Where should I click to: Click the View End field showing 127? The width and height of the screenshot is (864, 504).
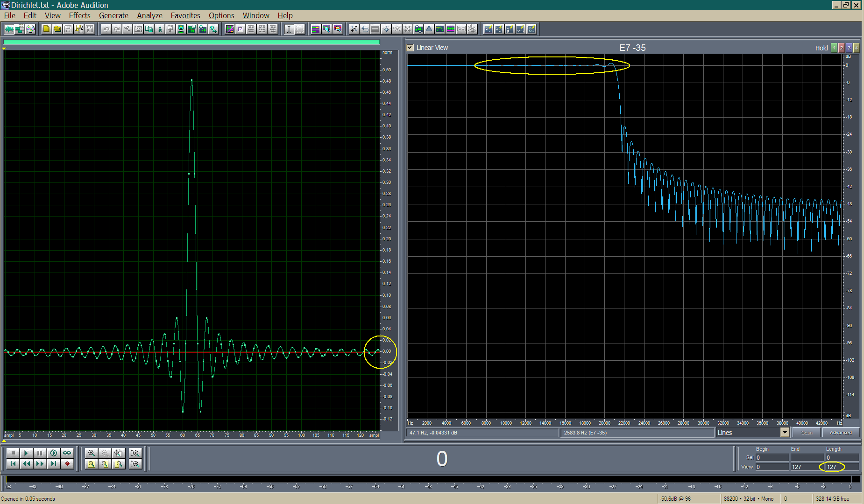(807, 467)
